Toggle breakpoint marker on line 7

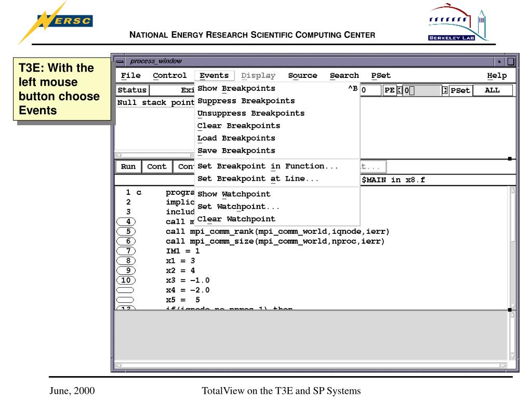pyautogui.click(x=126, y=251)
